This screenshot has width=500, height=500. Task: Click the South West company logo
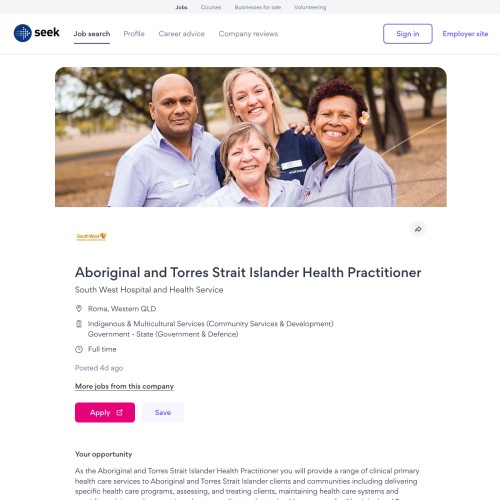click(92, 237)
